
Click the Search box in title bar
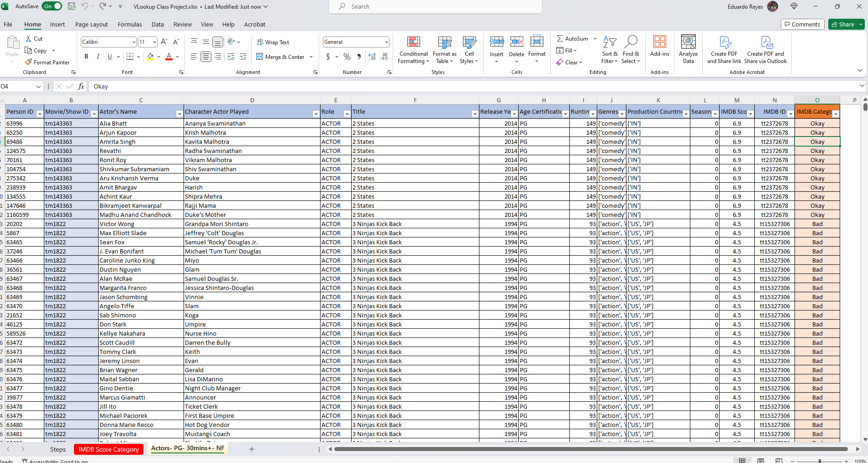[436, 6]
